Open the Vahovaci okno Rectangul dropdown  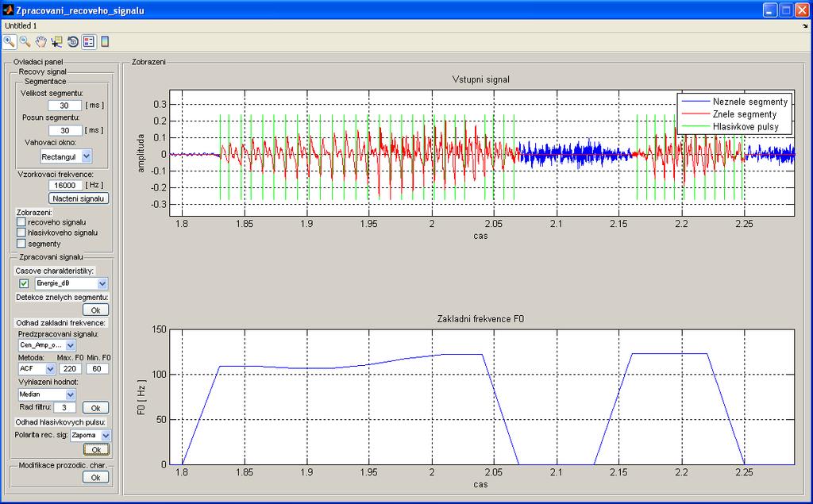[66, 156]
